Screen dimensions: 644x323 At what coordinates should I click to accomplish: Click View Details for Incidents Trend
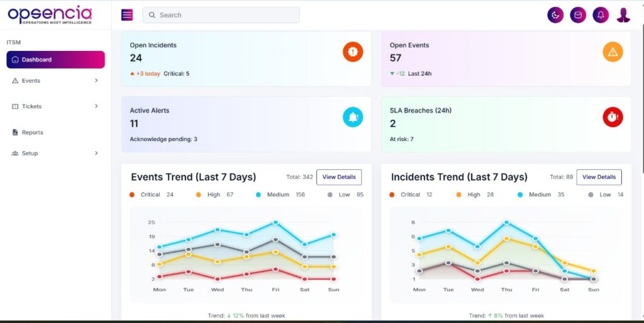[x=599, y=177]
